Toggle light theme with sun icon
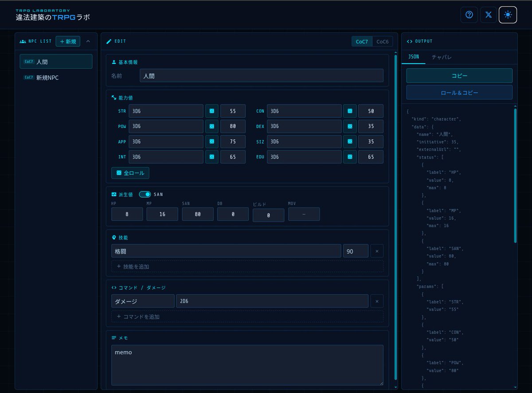The image size is (532, 393). (508, 15)
